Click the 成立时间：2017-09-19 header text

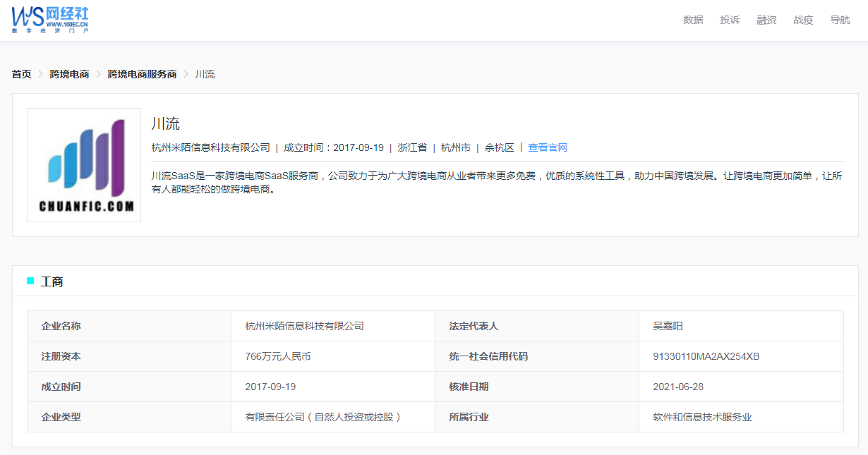334,147
